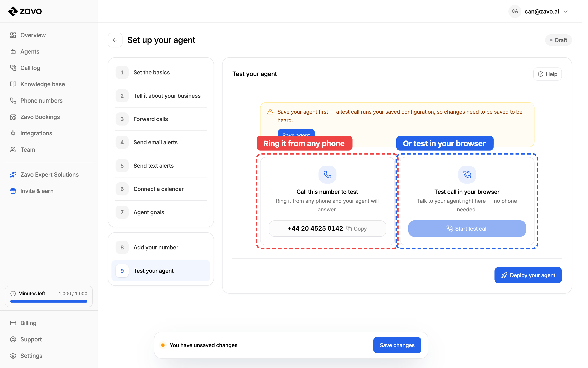This screenshot has width=588, height=368.
Task: Click Save changes in unsaved banner
Action: click(x=397, y=345)
